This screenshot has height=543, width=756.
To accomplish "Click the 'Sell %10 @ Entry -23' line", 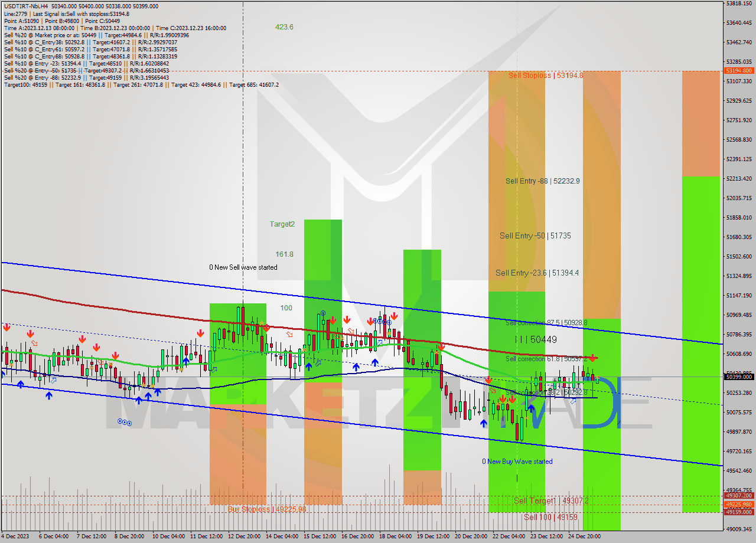I will pos(86,63).
